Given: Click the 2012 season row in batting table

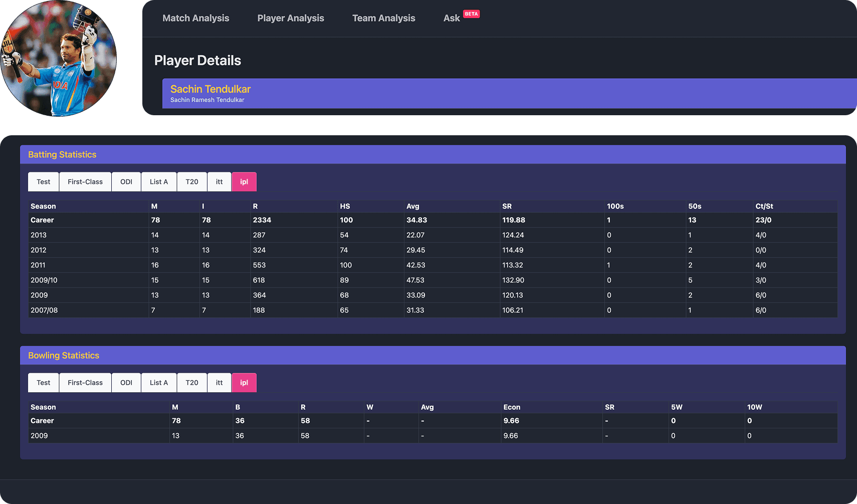Looking at the screenshot, I should pyautogui.click(x=433, y=250).
